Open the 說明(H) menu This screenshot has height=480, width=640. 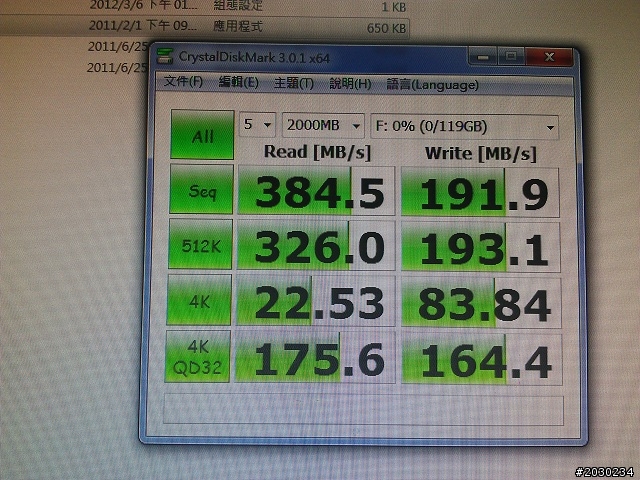coord(350,84)
